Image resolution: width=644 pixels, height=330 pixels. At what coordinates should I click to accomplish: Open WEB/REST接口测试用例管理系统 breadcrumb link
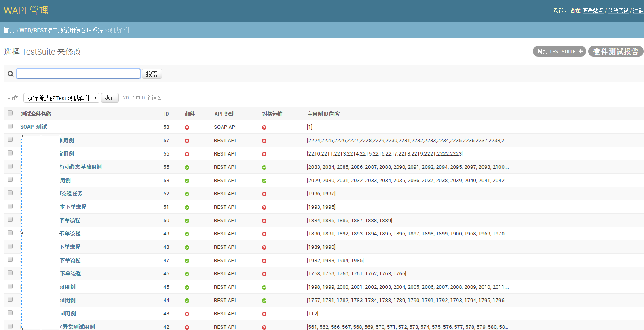[x=61, y=30]
